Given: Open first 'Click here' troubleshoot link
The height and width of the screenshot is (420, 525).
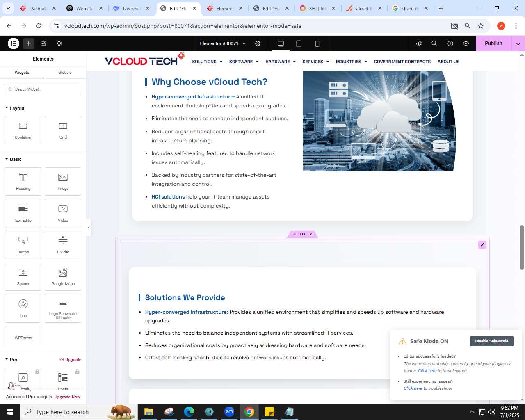Looking at the screenshot, I should (x=427, y=371).
